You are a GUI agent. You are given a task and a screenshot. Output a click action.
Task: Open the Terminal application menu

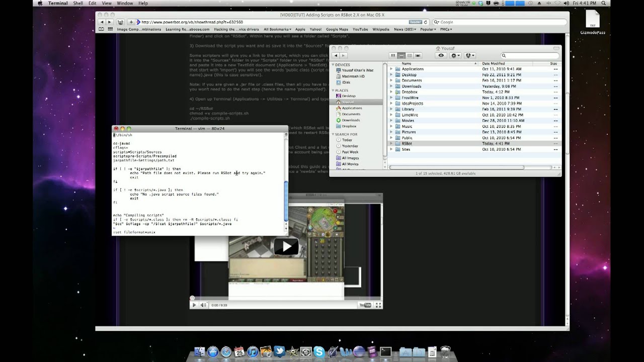tap(58, 3)
